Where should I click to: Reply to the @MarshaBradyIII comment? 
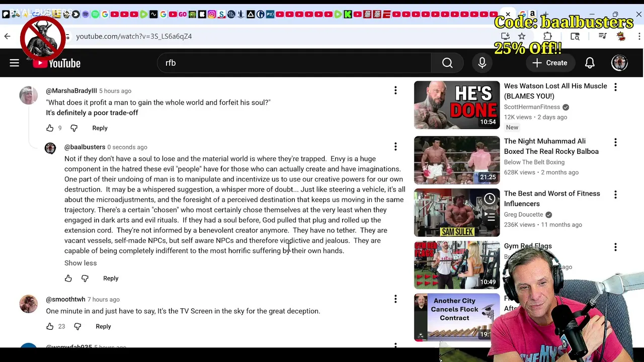coord(100,128)
